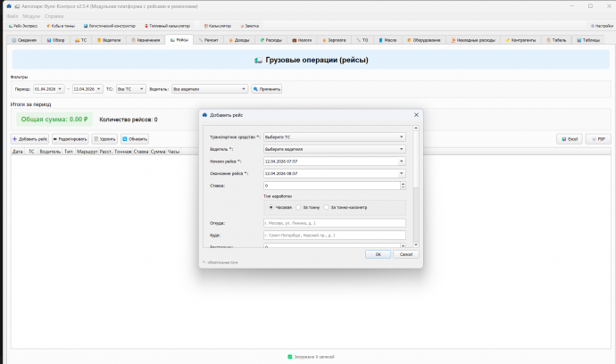Switch to the Ремонт tab
This screenshot has width=616, height=364.
pos(208,40)
